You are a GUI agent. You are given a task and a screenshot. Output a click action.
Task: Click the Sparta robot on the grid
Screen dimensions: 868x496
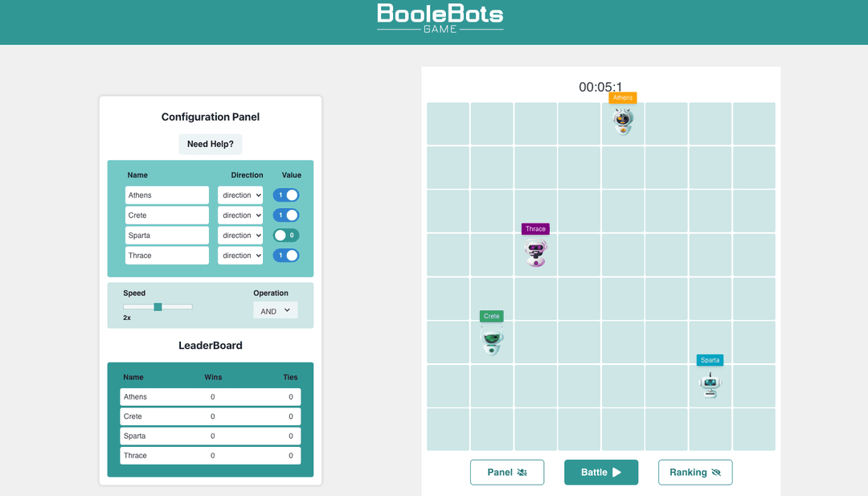[710, 384]
